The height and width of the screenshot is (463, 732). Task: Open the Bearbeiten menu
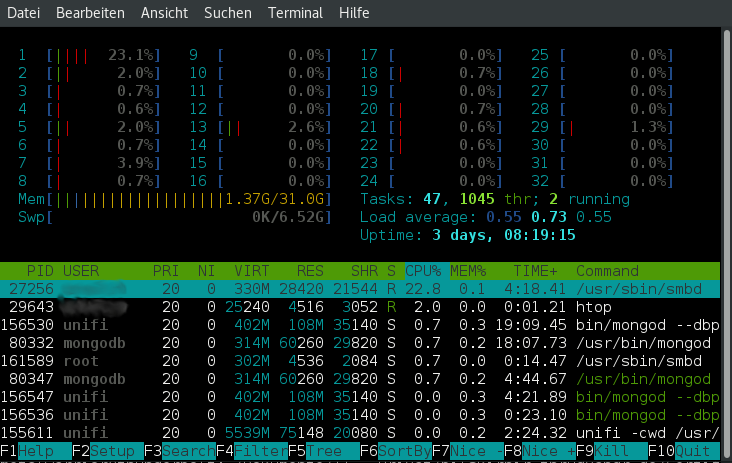[90, 13]
